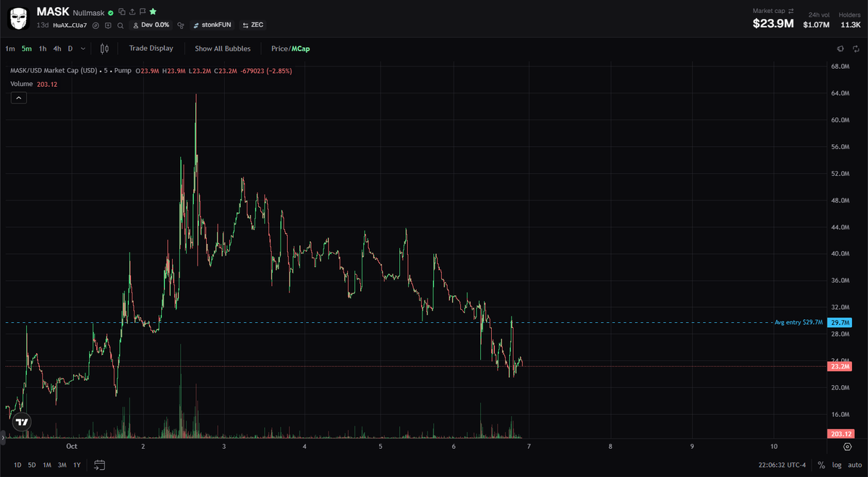Image resolution: width=868 pixels, height=477 pixels.
Task: Open the Dev 0.0% holdings badge
Action: click(x=150, y=25)
